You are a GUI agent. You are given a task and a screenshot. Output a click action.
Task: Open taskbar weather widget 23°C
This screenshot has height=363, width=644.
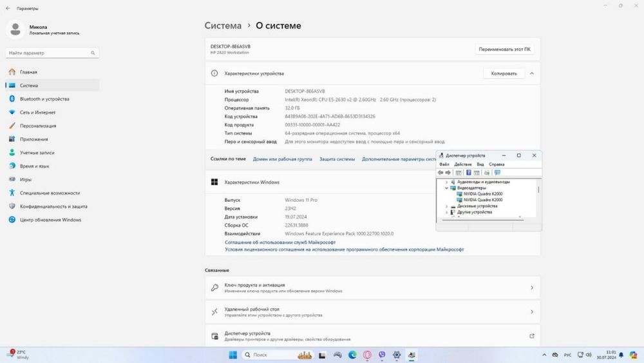coord(17,355)
